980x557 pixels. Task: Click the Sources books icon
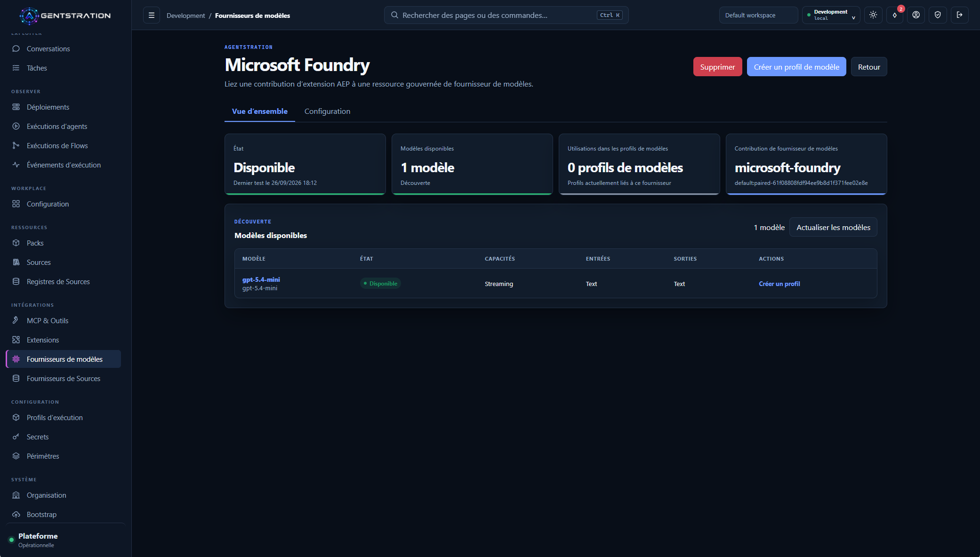tap(16, 263)
